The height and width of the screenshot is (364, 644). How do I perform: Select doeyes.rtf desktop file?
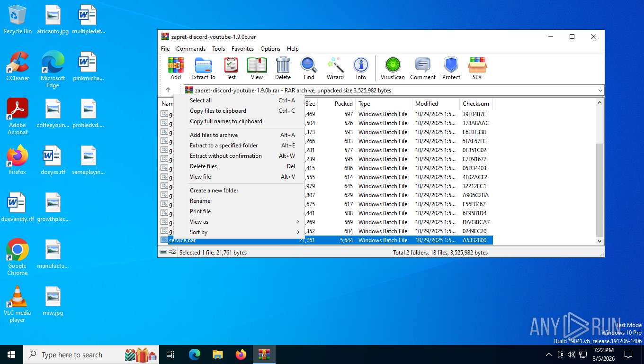click(x=53, y=160)
